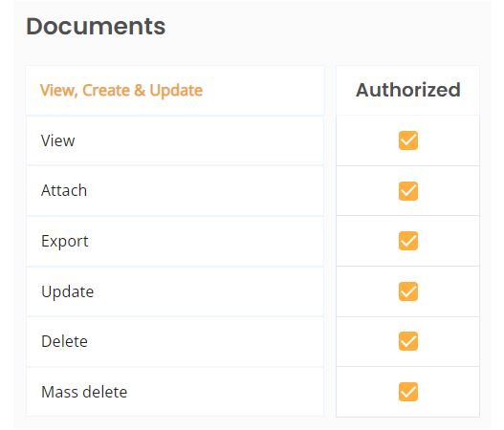Click the Documents section title

point(96,27)
